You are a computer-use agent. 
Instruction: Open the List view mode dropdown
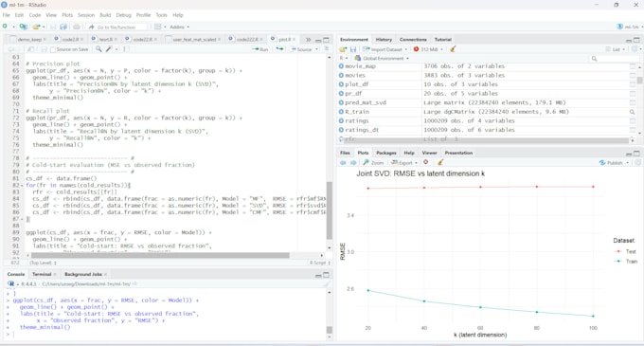(x=616, y=49)
